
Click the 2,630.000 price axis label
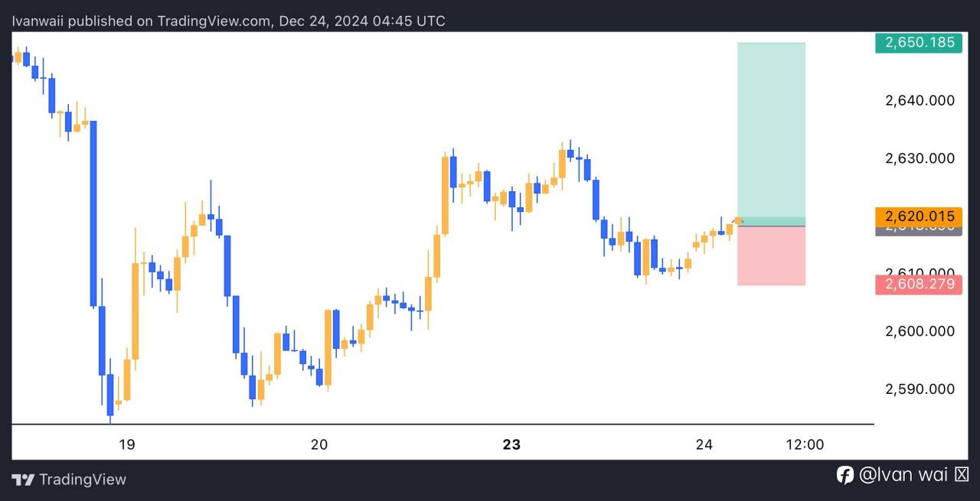[x=920, y=158]
